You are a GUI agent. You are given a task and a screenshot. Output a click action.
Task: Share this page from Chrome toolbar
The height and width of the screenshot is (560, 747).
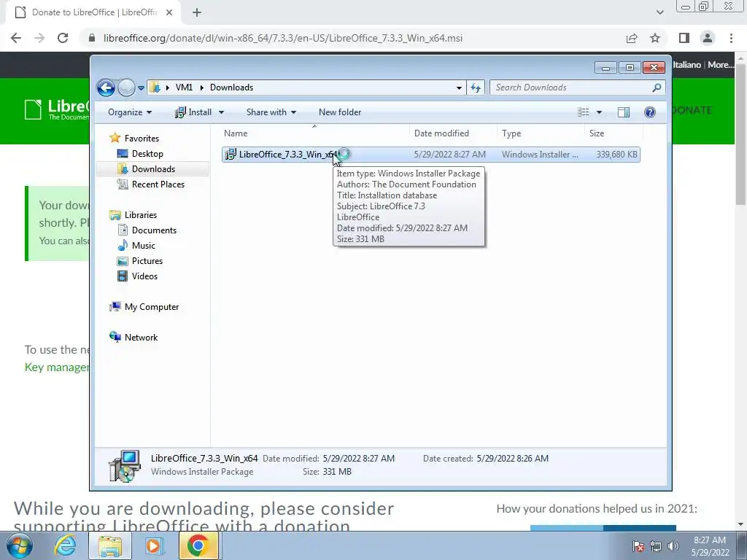[x=632, y=38]
